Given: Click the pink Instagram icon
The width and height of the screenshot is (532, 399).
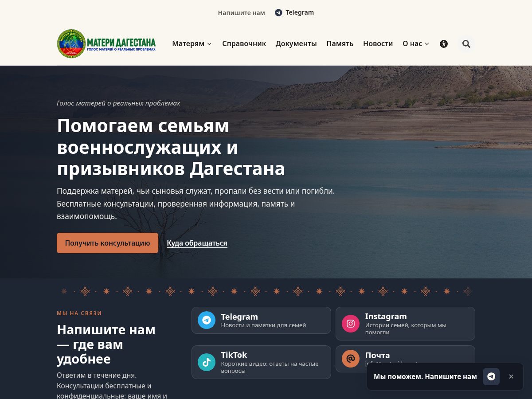Looking at the screenshot, I should pyautogui.click(x=350, y=324).
